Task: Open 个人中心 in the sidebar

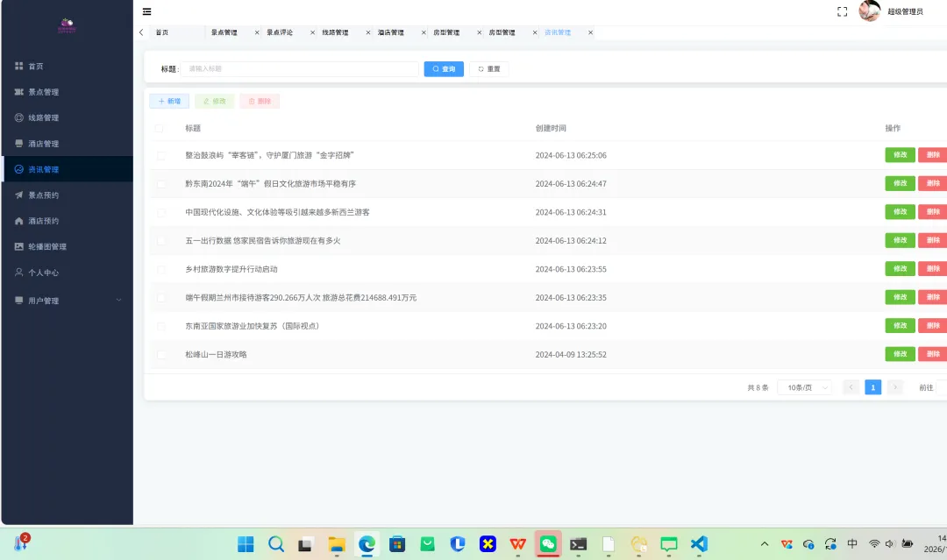Action: click(x=67, y=273)
